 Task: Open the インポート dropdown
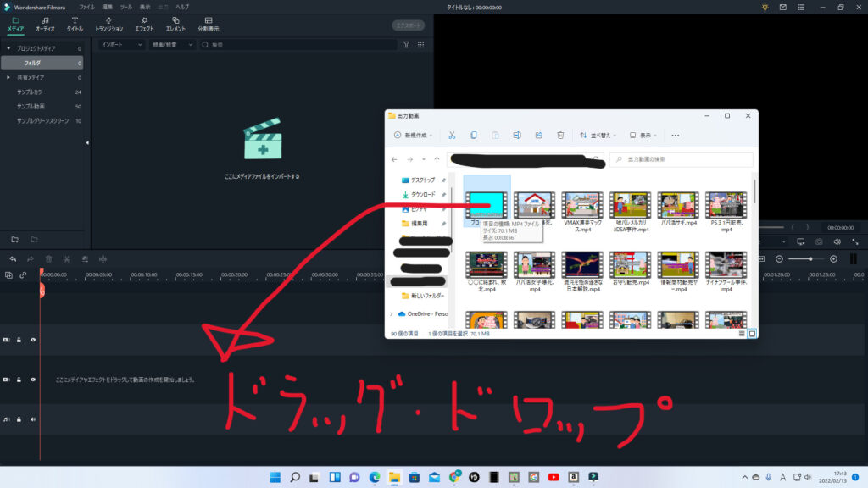click(121, 45)
